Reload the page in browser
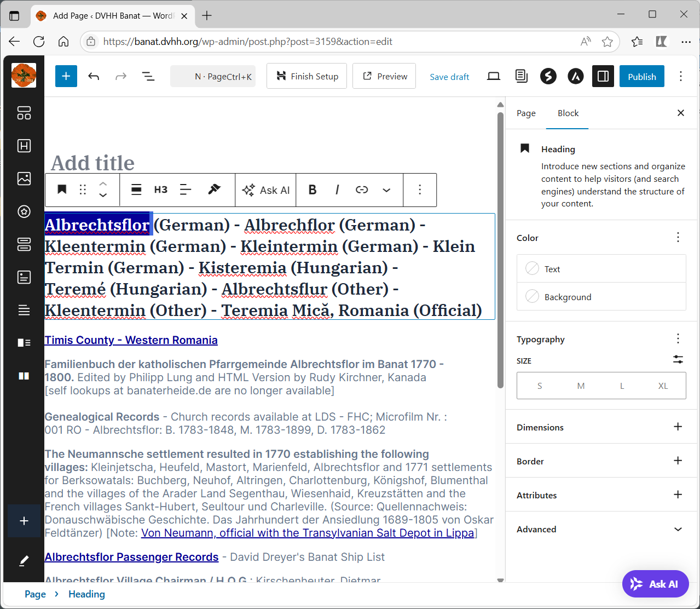The width and height of the screenshot is (700, 609). (x=39, y=42)
